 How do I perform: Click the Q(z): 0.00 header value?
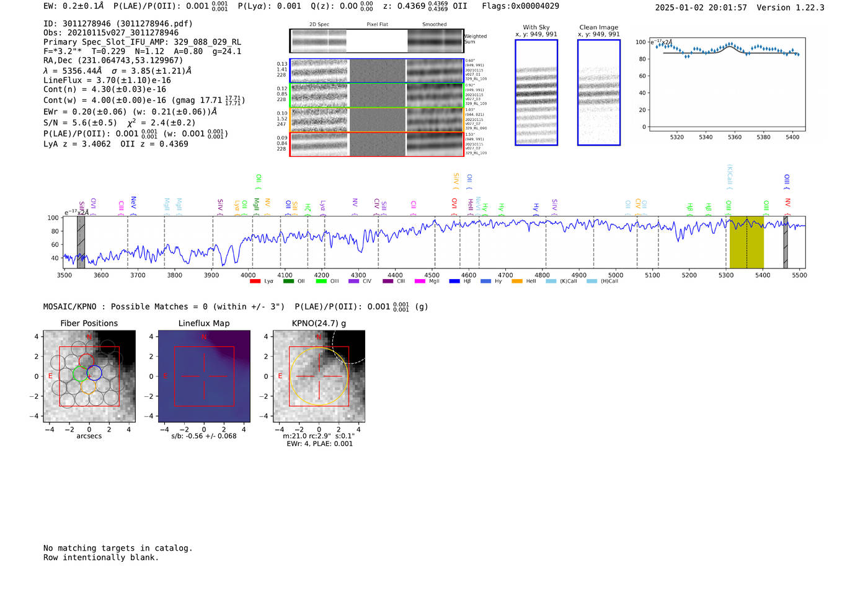tap(342, 6)
